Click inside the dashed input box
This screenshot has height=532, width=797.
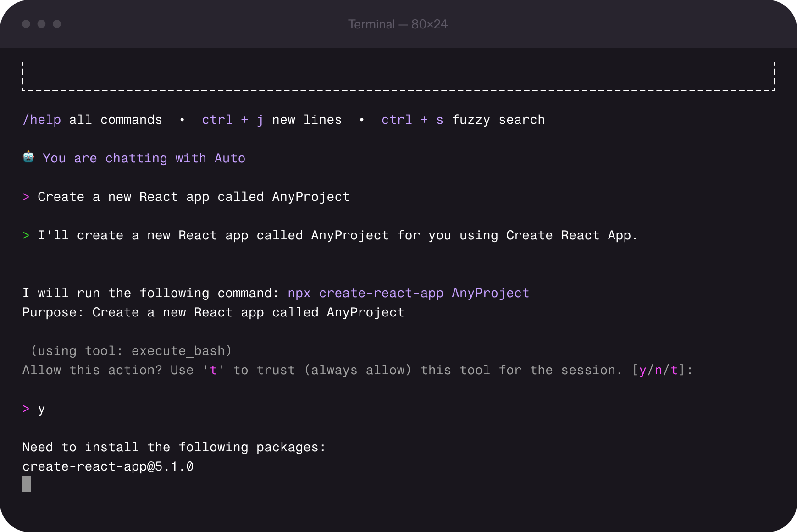(x=398, y=76)
